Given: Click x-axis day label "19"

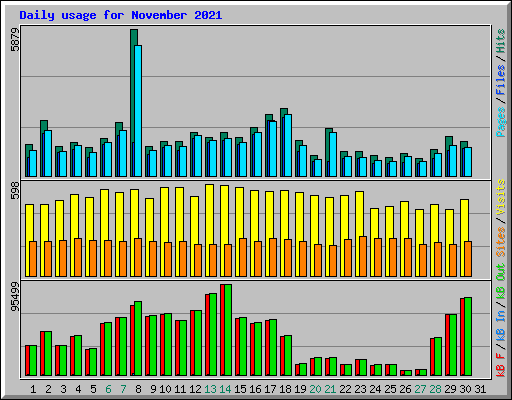Looking at the screenshot, I should click(x=300, y=389).
